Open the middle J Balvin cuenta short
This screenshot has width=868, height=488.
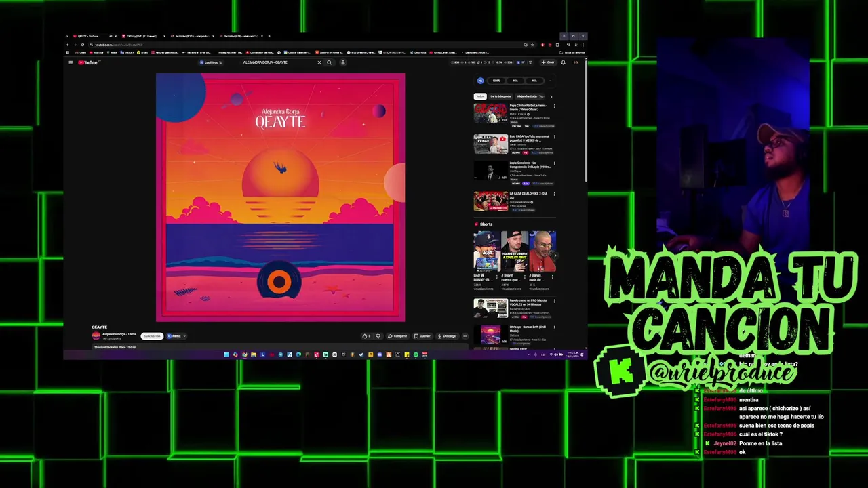pos(514,251)
